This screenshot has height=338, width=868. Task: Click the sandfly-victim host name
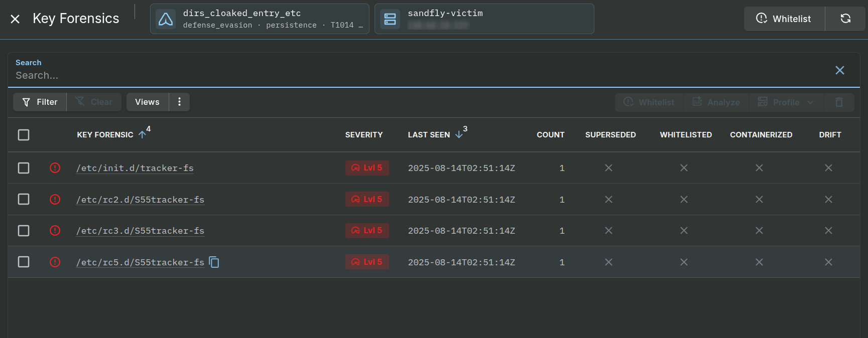pos(445,14)
